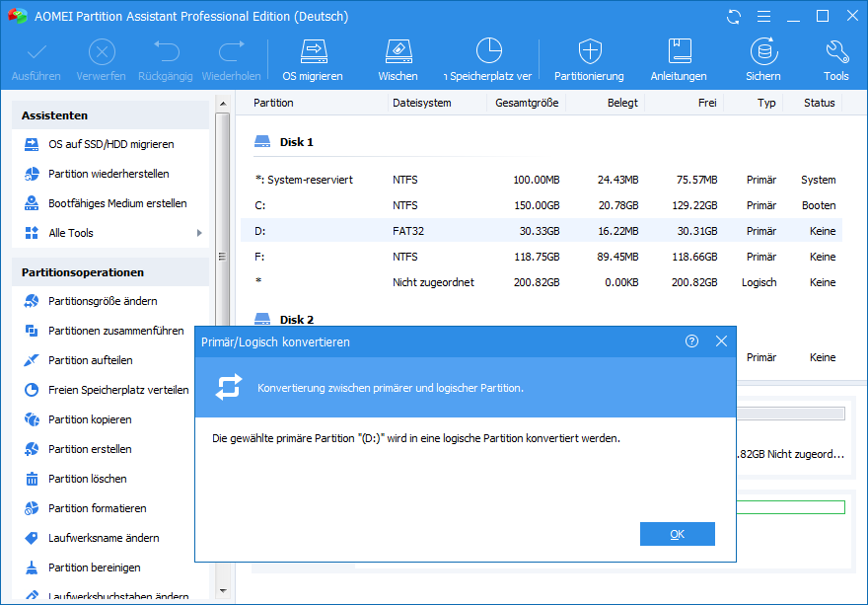Image resolution: width=868 pixels, height=605 pixels.
Task: Close the Primär/Logisch konvertieren dialog
Action: point(721,341)
